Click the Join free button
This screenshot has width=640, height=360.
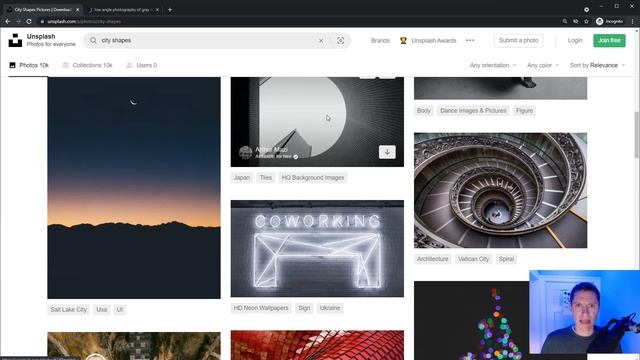click(609, 40)
